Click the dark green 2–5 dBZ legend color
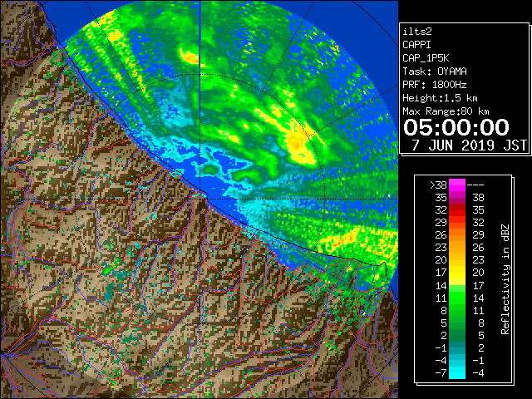The image size is (532, 399). click(457, 335)
